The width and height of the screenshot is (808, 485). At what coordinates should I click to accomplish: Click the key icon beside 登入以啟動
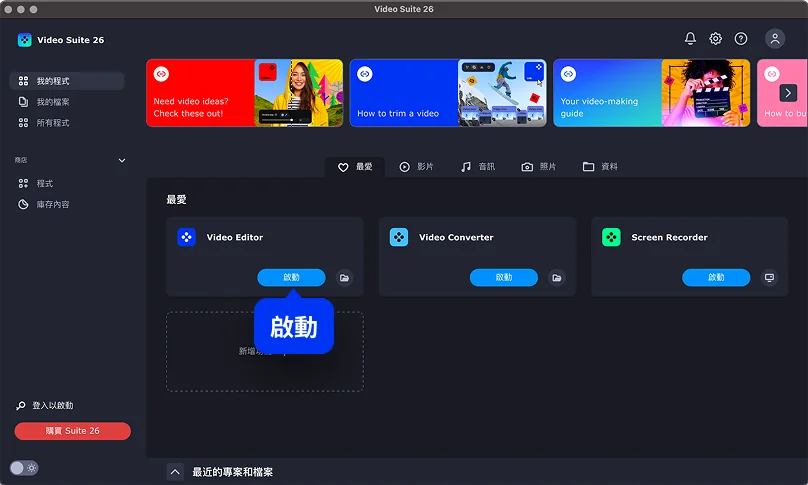tap(21, 406)
